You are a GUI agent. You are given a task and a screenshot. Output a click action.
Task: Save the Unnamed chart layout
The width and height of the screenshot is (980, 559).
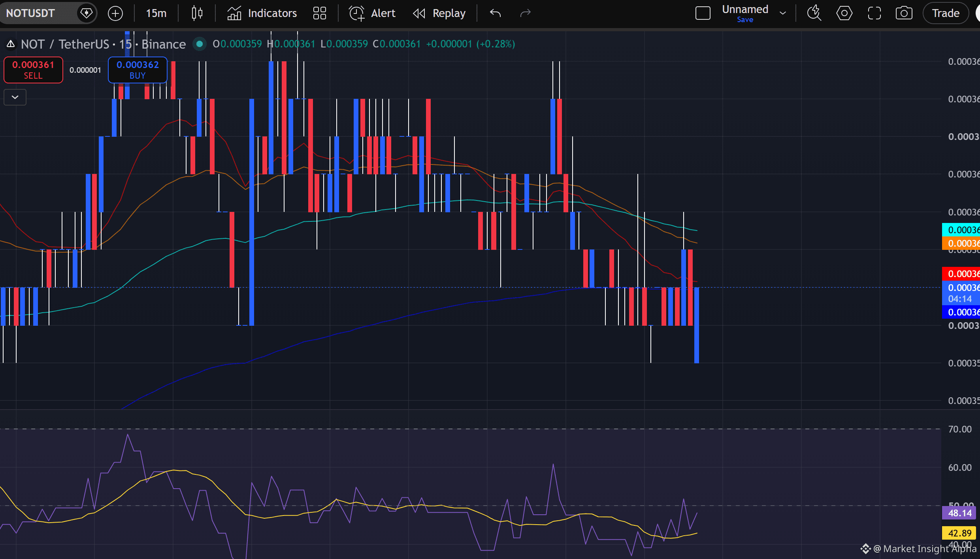tap(745, 20)
